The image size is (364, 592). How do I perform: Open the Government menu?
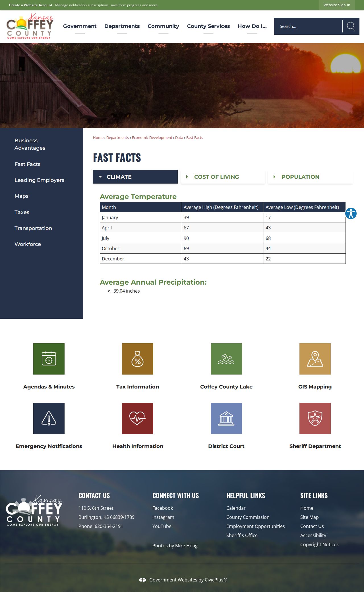click(x=80, y=26)
